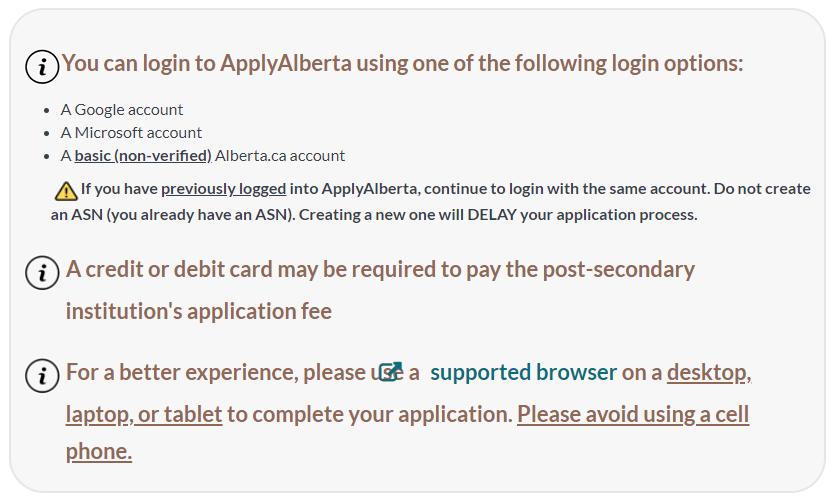Click the underlined 'basic (non-verified)' text

click(143, 156)
